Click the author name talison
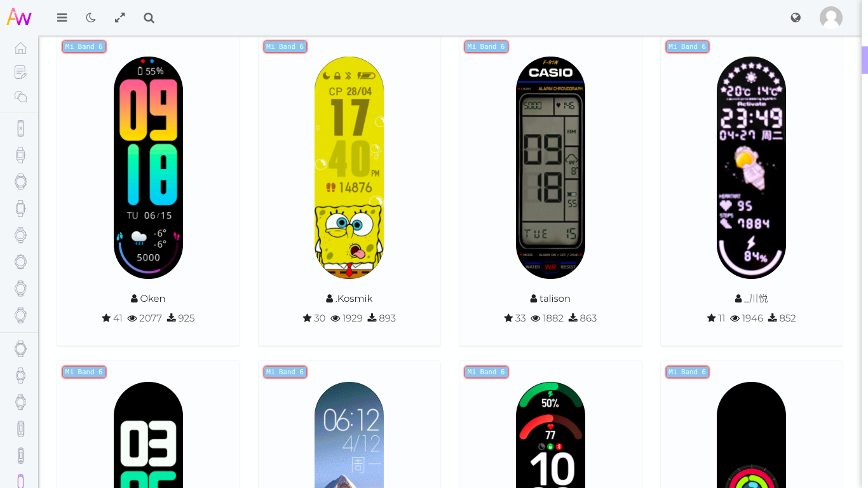Image resolution: width=868 pixels, height=488 pixels. pyautogui.click(x=555, y=299)
